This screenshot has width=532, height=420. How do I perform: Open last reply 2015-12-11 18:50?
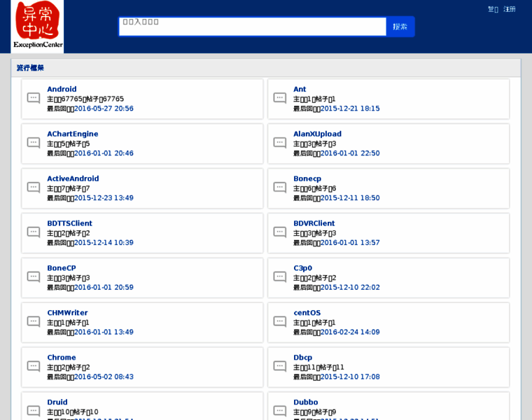[x=350, y=198]
